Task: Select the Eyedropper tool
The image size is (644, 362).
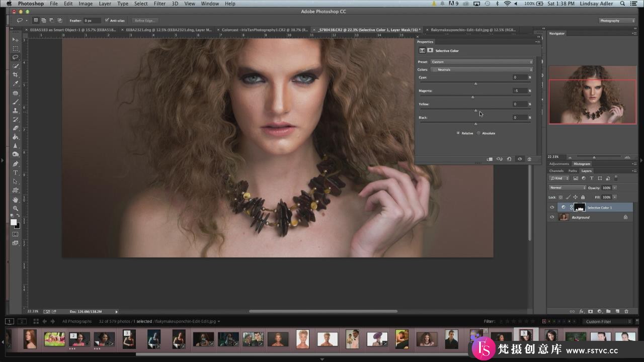Action: [x=16, y=83]
